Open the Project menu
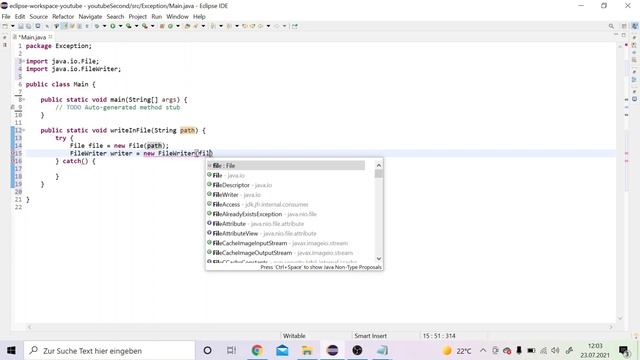Viewport: 640px width, 360px height. (x=138, y=17)
